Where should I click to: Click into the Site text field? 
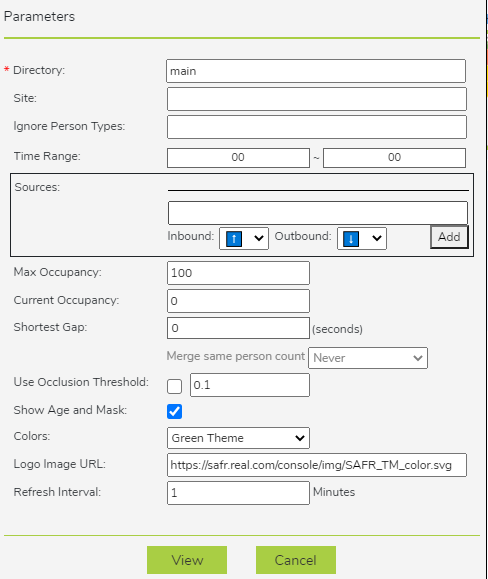point(317,99)
